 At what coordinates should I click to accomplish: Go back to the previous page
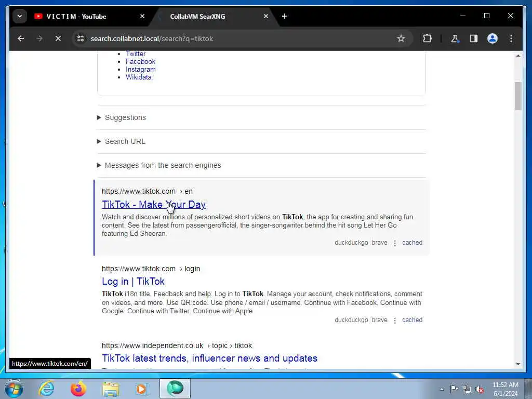coord(21,38)
